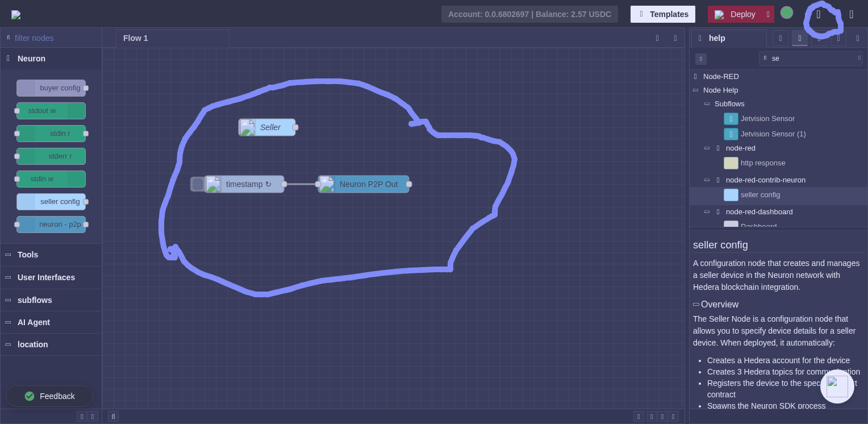This screenshot has width=868, height=424.
Task: Collapse the Subflows help tree group
Action: click(x=707, y=103)
